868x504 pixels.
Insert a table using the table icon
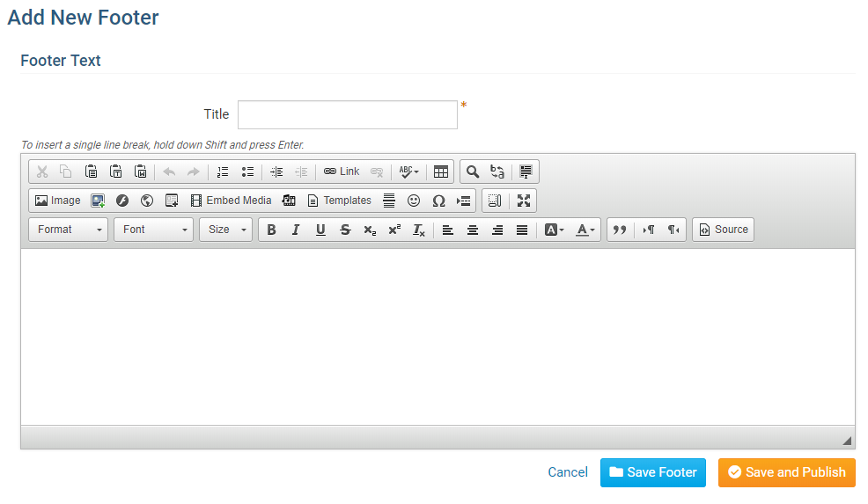[441, 172]
